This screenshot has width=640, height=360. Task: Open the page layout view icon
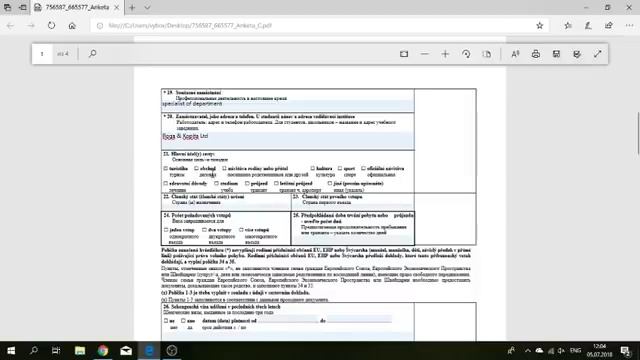[x=487, y=54]
